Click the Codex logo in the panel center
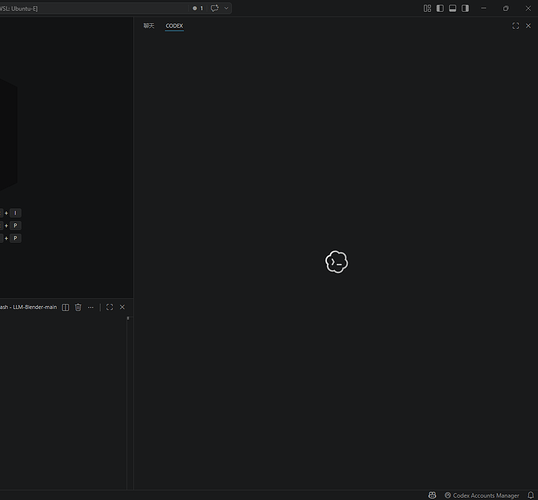The image size is (538, 500). (x=337, y=262)
